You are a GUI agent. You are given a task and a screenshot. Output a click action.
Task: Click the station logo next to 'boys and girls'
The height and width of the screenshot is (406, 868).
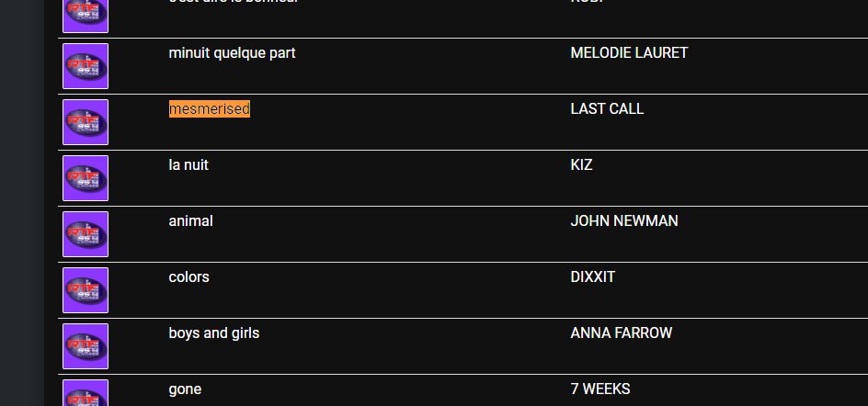point(86,346)
